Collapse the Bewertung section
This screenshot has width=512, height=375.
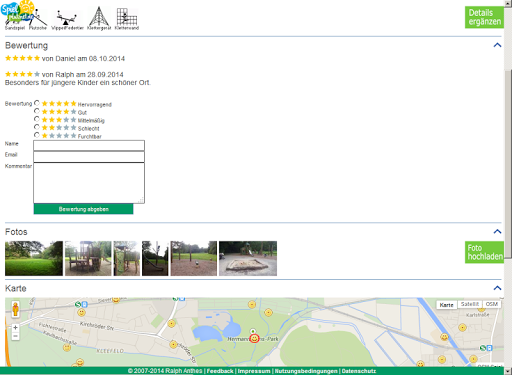point(497,45)
